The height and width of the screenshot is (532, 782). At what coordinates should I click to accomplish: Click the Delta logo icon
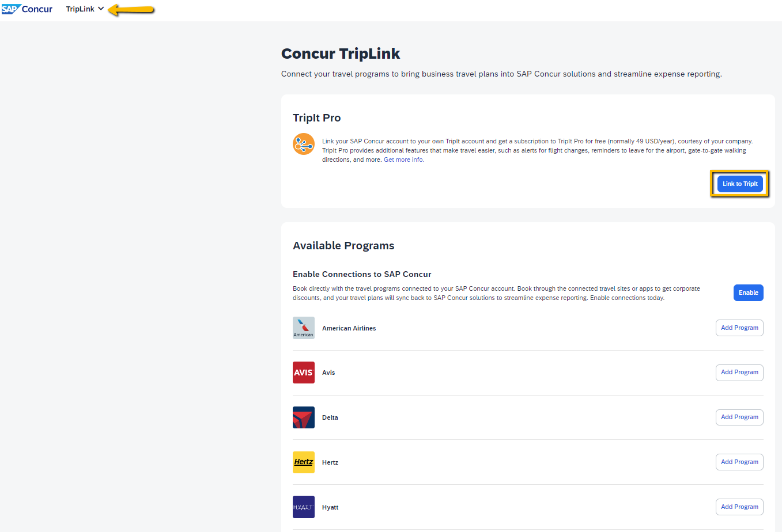click(304, 417)
